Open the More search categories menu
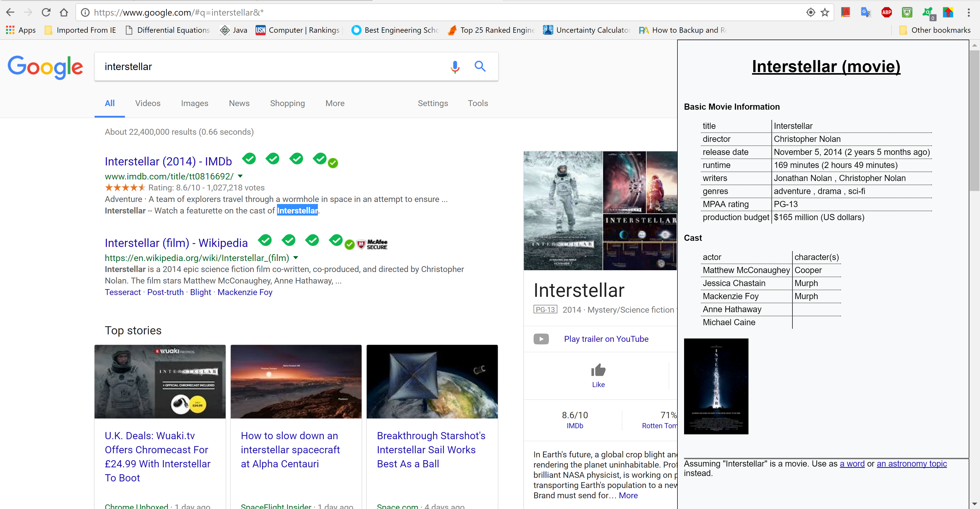This screenshot has width=980, height=509. (335, 103)
